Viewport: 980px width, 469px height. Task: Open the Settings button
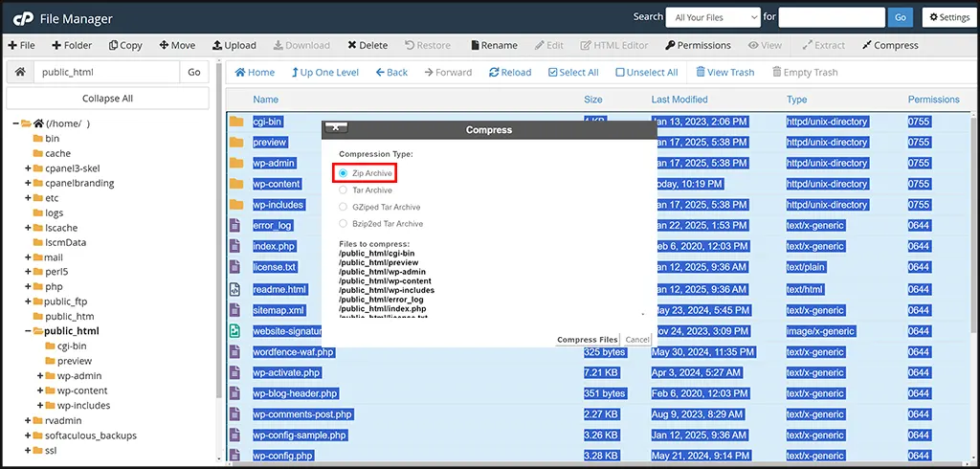(949, 17)
